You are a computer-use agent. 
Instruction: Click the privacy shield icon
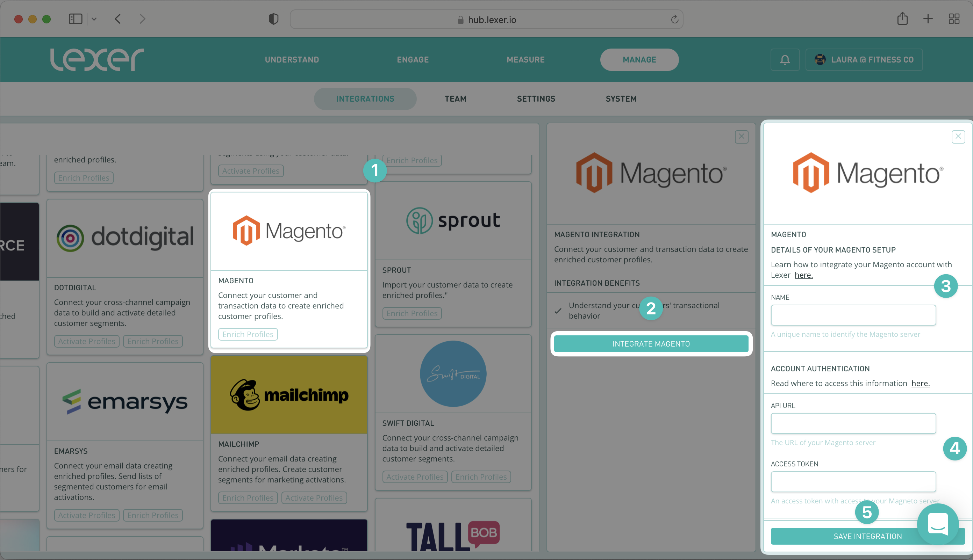273,19
